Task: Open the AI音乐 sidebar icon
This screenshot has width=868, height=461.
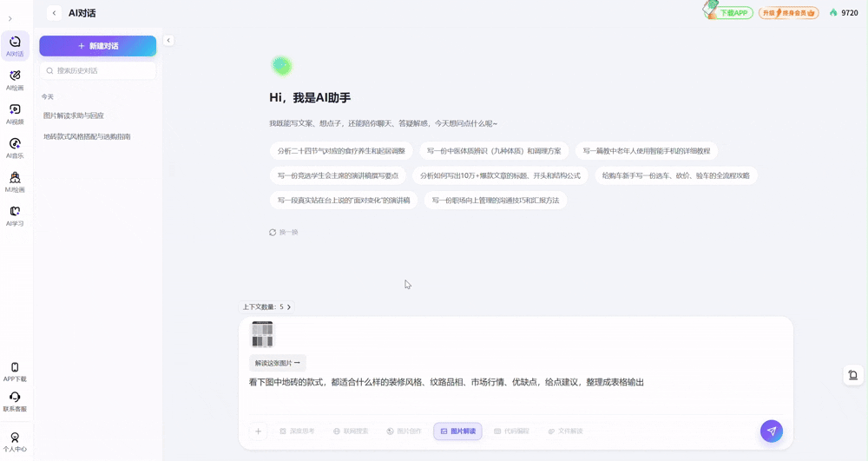Action: tap(15, 148)
